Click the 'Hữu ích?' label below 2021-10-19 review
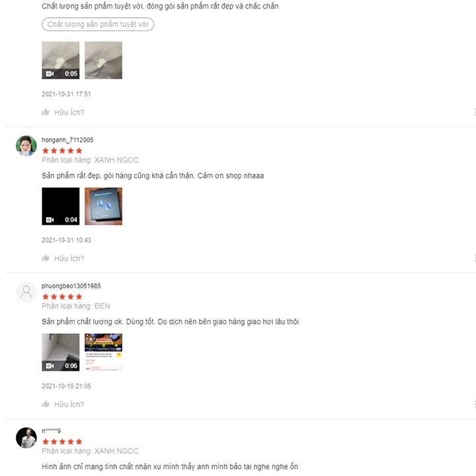 (69, 404)
